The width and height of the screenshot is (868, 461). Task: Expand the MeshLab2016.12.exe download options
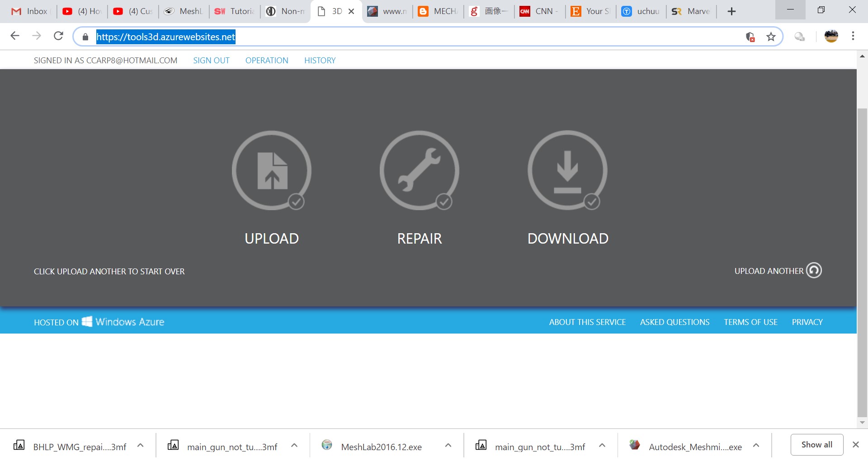[x=448, y=445]
